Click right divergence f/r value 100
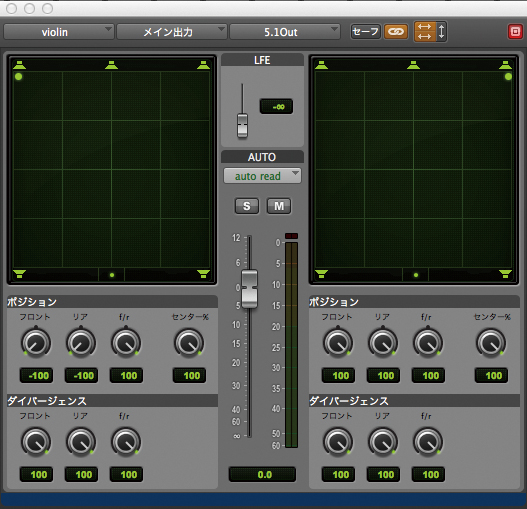 click(428, 474)
